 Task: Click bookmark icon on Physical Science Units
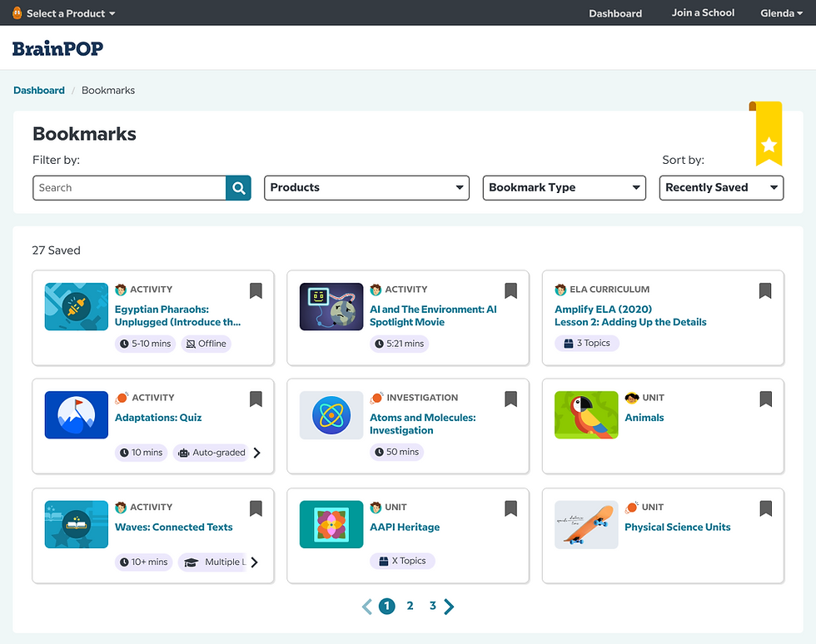765,508
